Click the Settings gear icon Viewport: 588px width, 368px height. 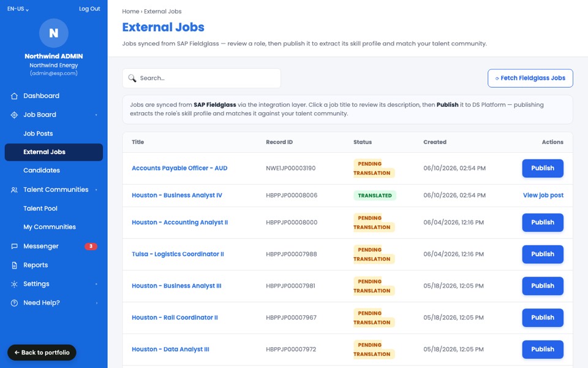click(x=14, y=284)
